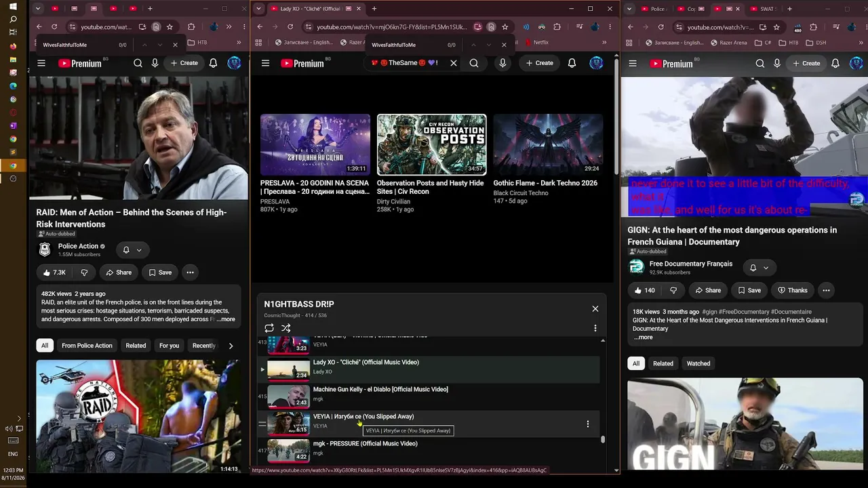Expand Free Documentary Français notification dropdown

759,268
